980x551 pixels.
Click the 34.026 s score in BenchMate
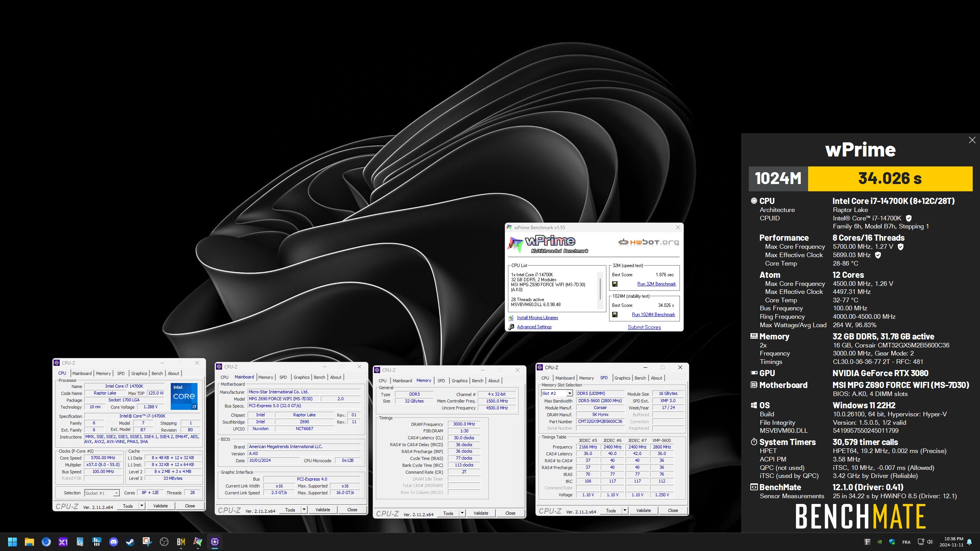[x=890, y=179]
